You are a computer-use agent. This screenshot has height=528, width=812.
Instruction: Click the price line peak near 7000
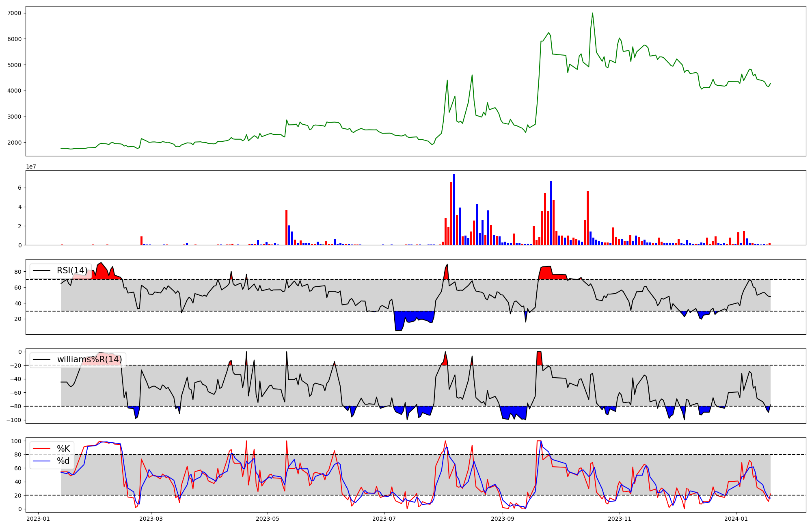pyautogui.click(x=592, y=13)
